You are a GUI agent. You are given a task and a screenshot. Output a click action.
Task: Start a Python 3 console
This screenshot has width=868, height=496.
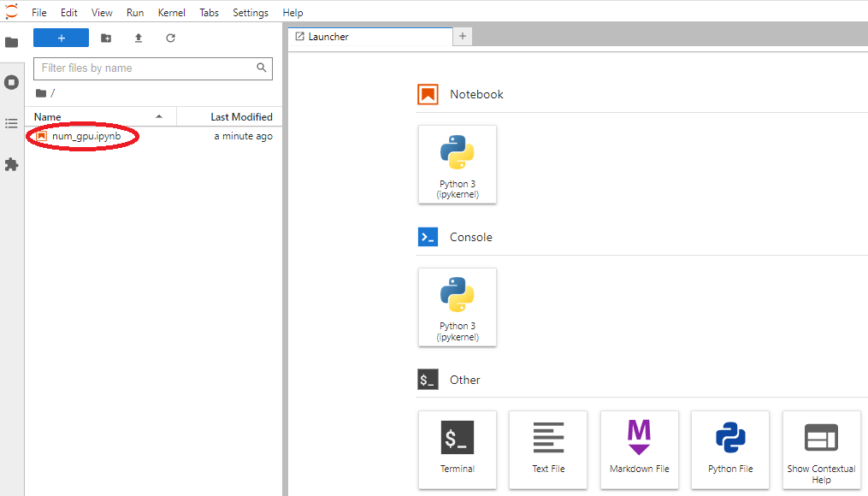pyautogui.click(x=457, y=307)
